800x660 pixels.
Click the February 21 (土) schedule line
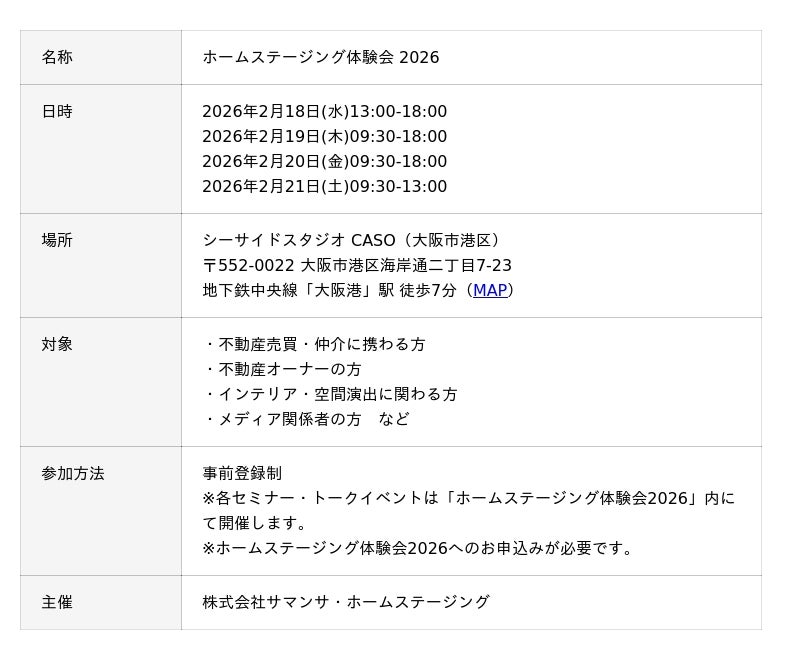[324, 186]
